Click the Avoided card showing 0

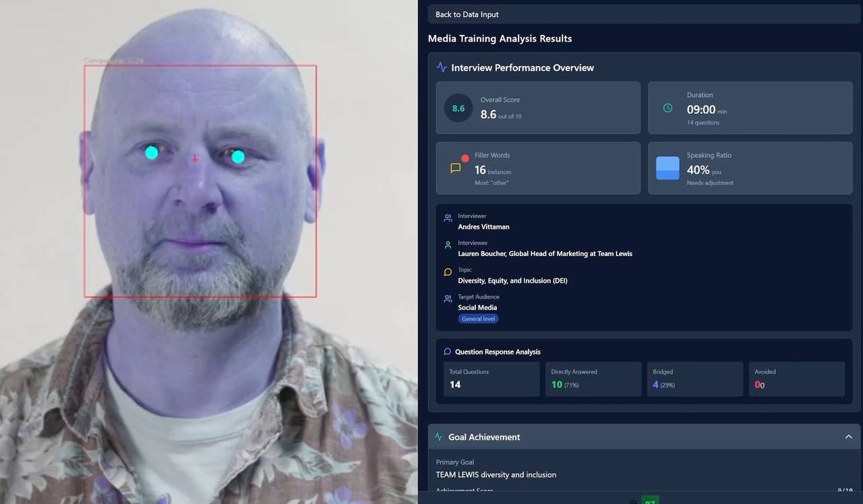tap(797, 379)
